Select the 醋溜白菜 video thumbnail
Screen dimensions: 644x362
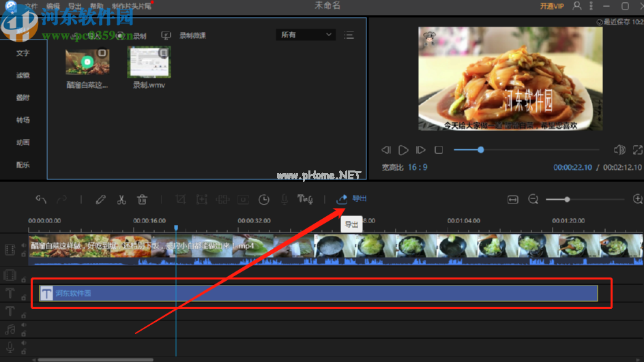(x=87, y=61)
